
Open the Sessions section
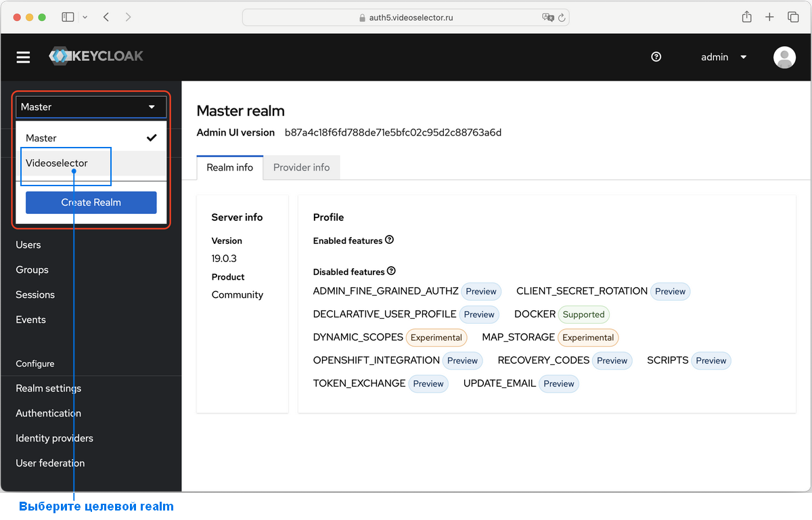tap(35, 295)
